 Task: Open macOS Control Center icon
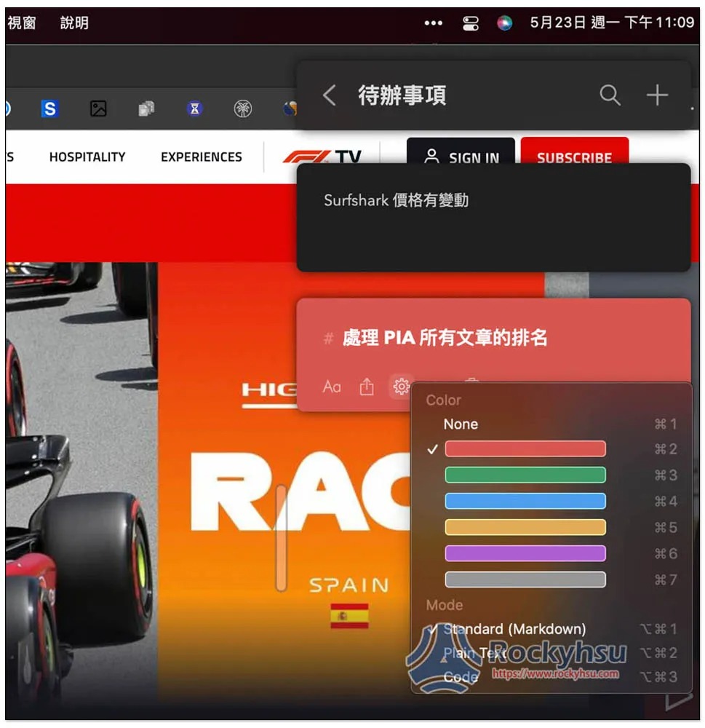pyautogui.click(x=471, y=23)
